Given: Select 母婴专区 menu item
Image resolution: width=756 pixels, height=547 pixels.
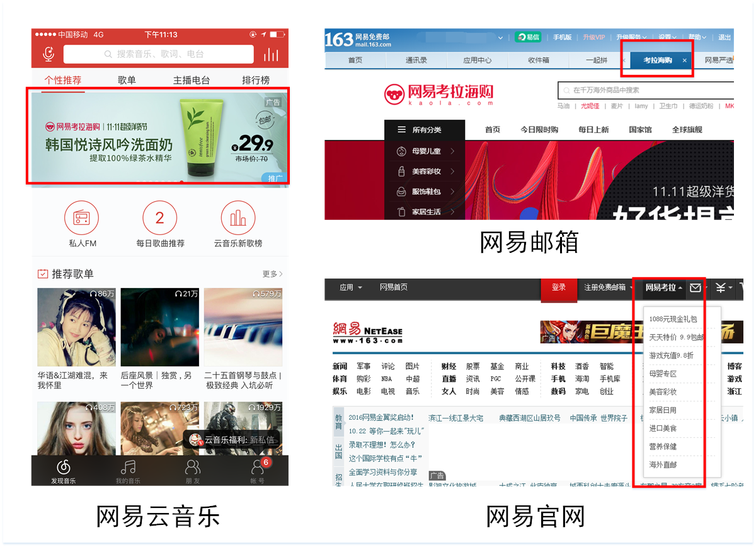Looking at the screenshot, I should tap(663, 374).
